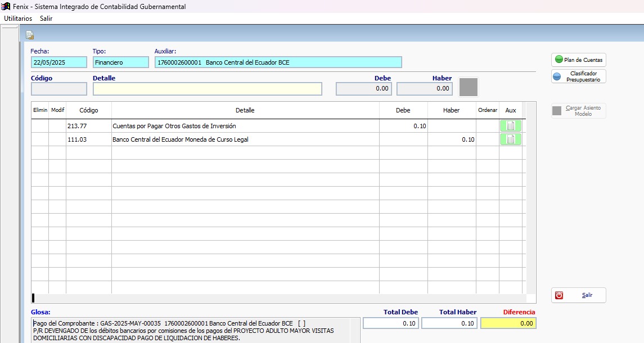The image size is (644, 343).
Task: Click the Ordenar column header
Action: pyautogui.click(x=487, y=111)
